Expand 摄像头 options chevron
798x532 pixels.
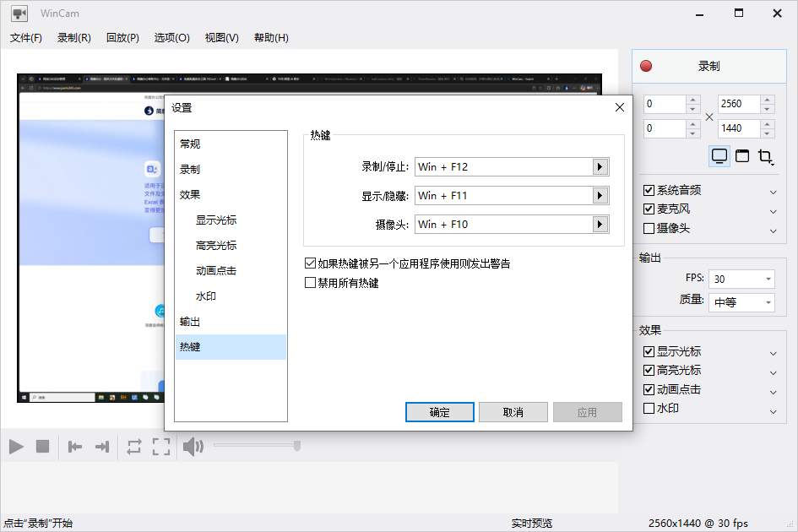[x=773, y=231]
